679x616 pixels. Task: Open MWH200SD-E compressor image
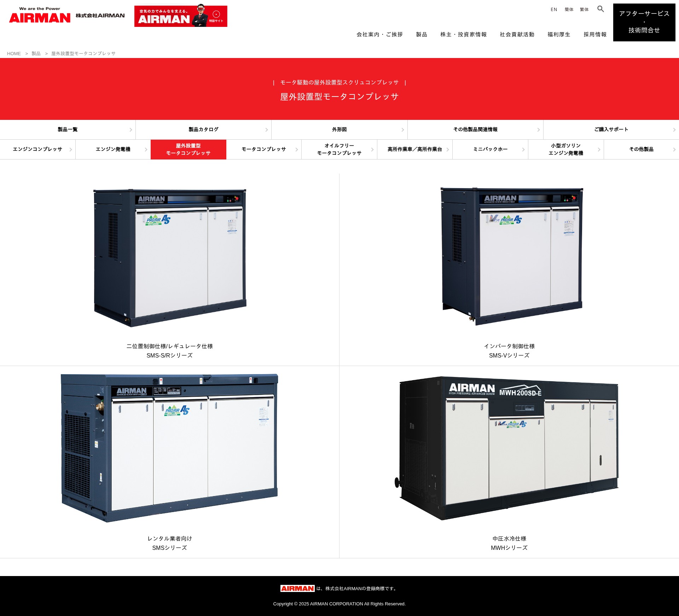(506, 448)
